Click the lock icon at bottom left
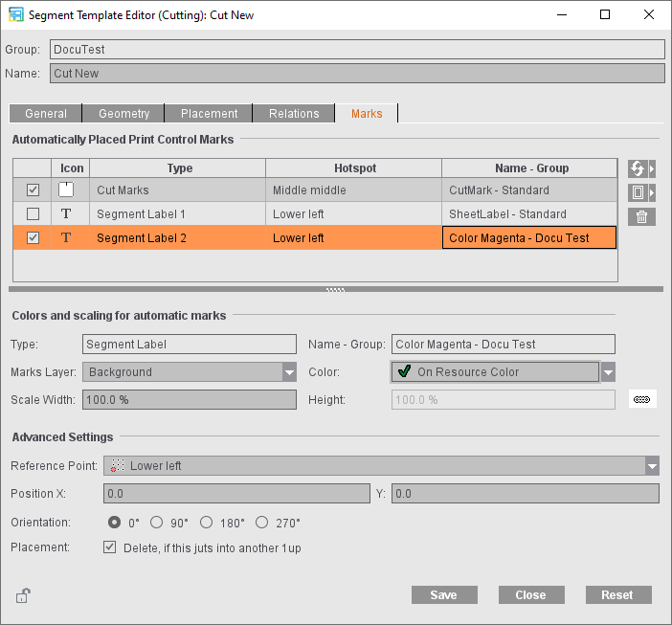 tap(22, 595)
